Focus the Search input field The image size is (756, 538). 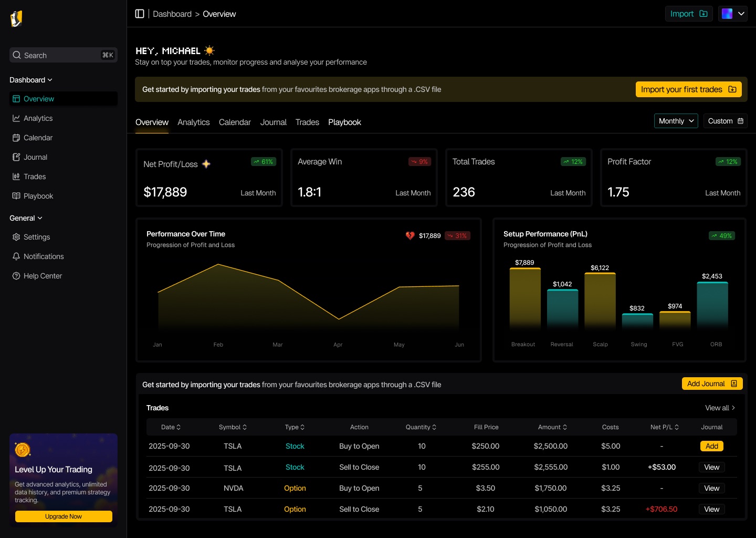pyautogui.click(x=64, y=55)
